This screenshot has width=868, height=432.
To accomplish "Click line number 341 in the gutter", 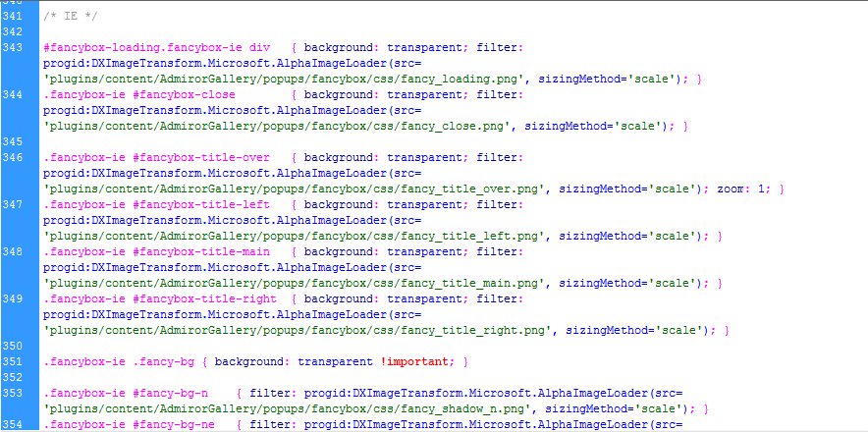I will [x=12, y=16].
